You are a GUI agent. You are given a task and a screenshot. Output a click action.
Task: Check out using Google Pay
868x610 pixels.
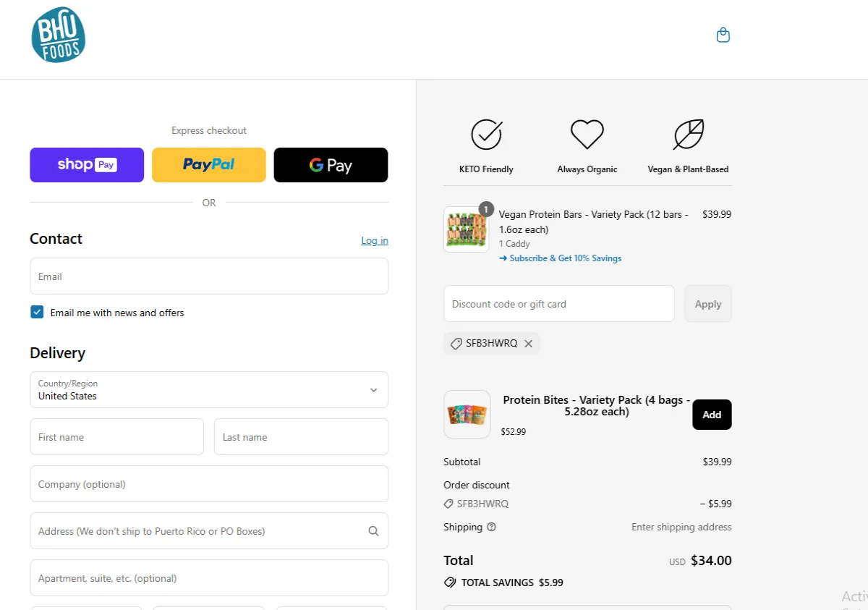(x=331, y=165)
